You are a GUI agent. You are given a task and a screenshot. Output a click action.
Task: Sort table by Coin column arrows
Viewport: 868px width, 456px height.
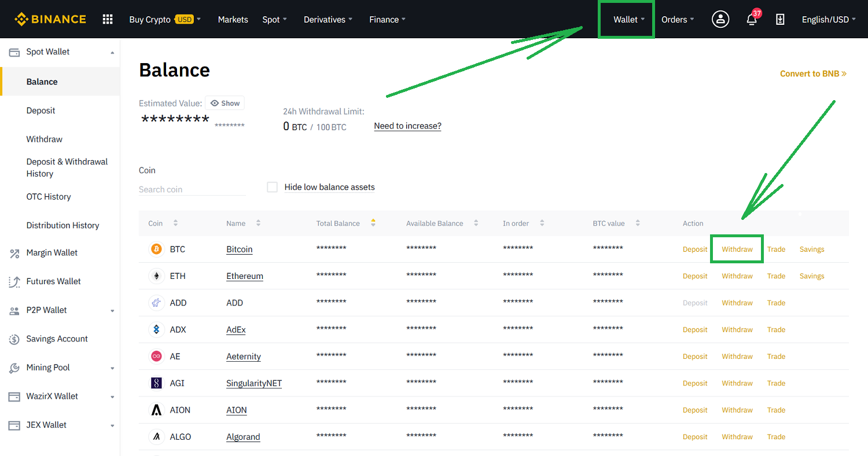click(x=175, y=223)
